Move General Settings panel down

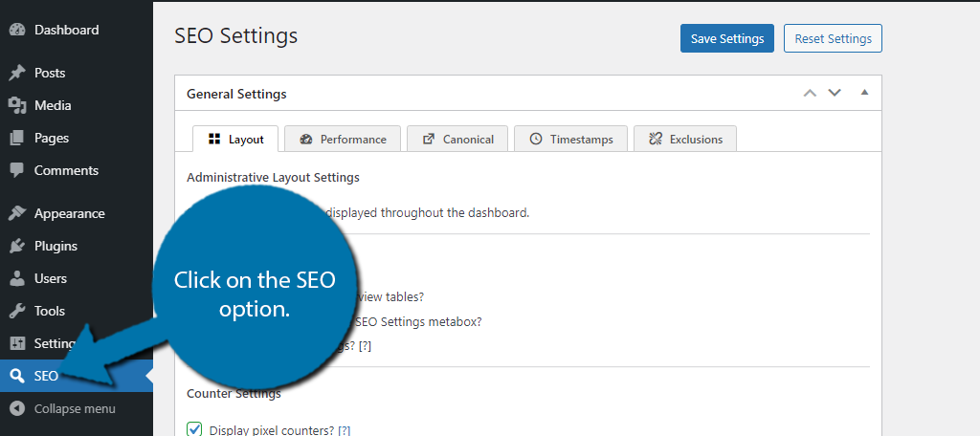(835, 93)
